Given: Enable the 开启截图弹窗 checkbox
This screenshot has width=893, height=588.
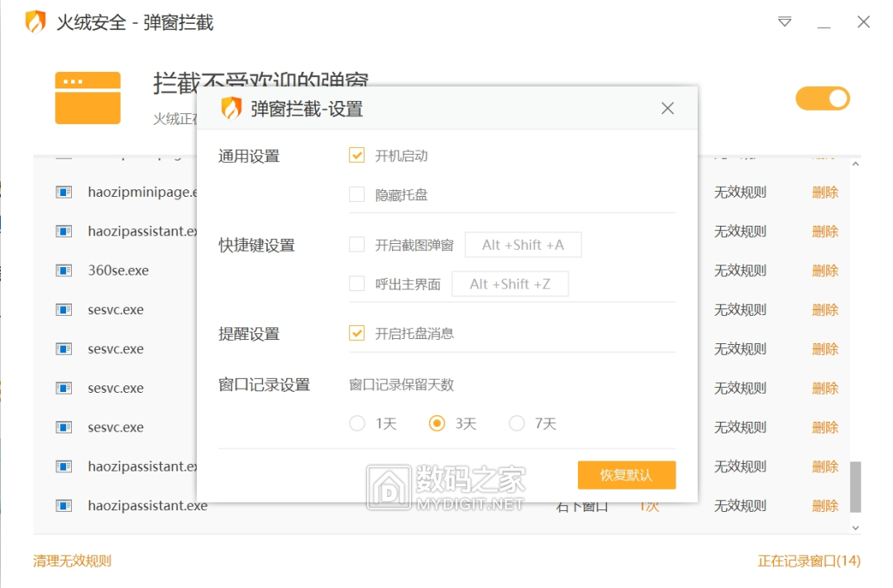Looking at the screenshot, I should [356, 245].
